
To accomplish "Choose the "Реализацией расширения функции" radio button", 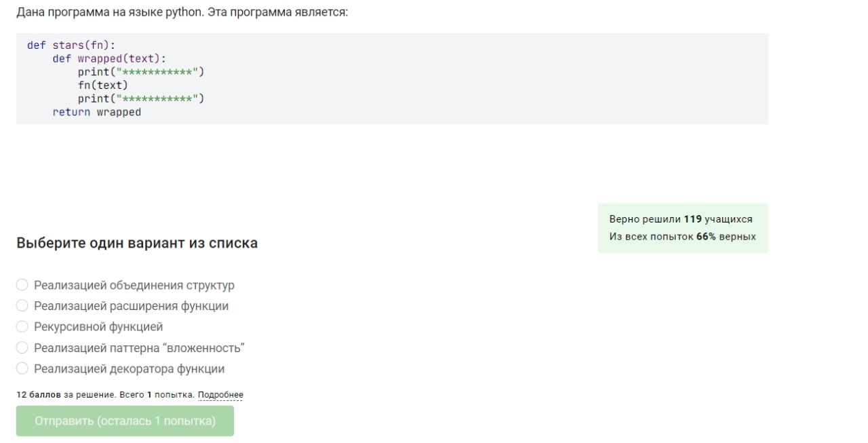I will click(22, 306).
